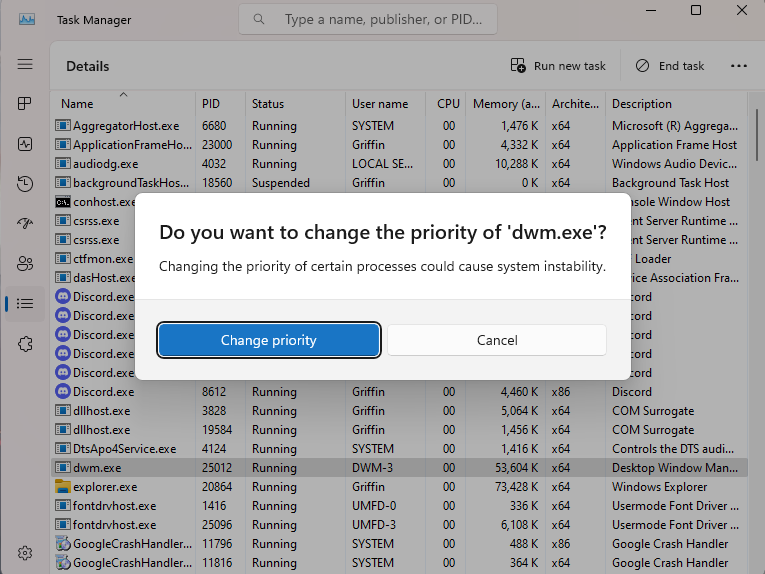Open the Processes page icon
The height and width of the screenshot is (574, 765).
25,104
